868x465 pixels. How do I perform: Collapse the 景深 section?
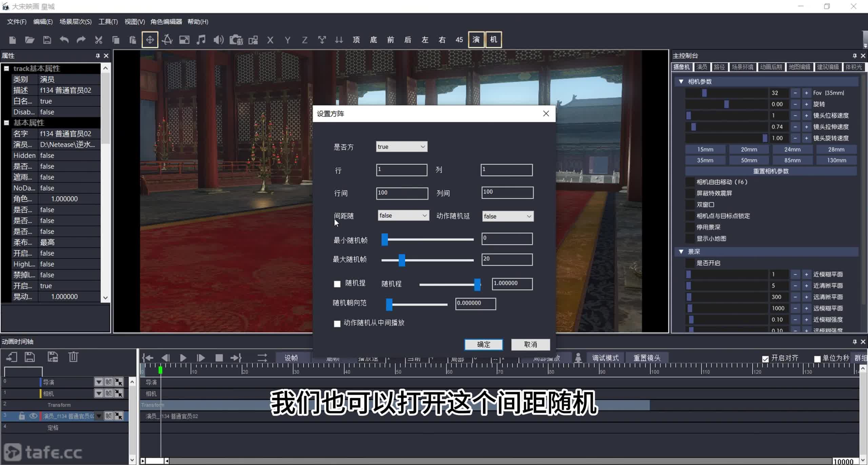coord(681,252)
